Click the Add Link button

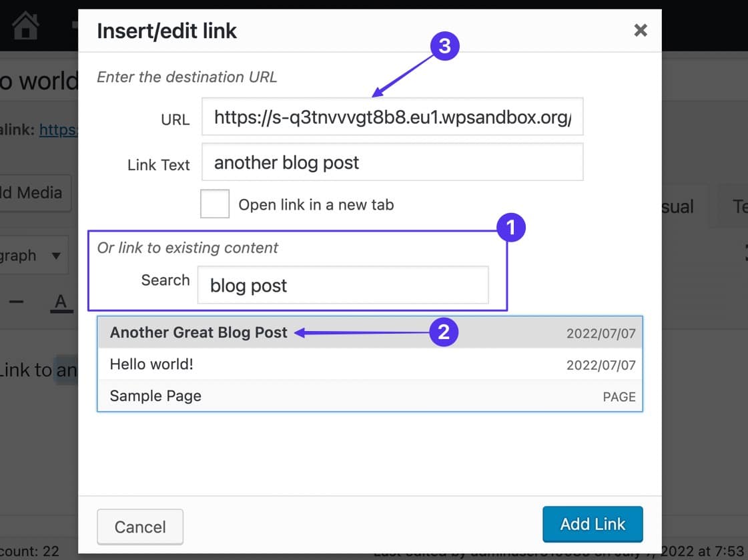pyautogui.click(x=593, y=525)
